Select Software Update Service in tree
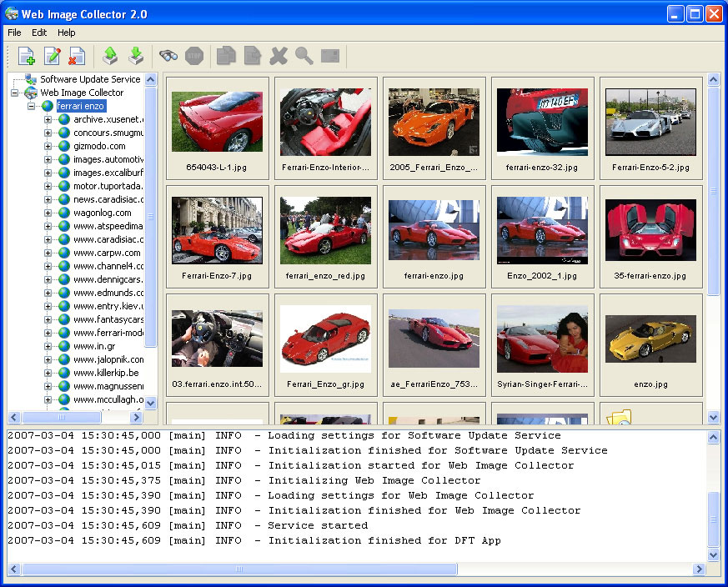This screenshot has height=587, width=728. pos(90,79)
